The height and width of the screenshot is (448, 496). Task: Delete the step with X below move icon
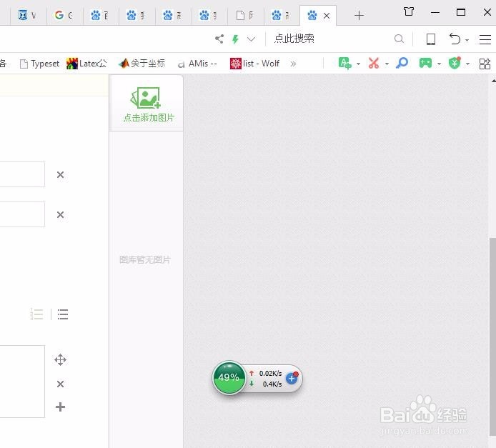pyautogui.click(x=60, y=384)
